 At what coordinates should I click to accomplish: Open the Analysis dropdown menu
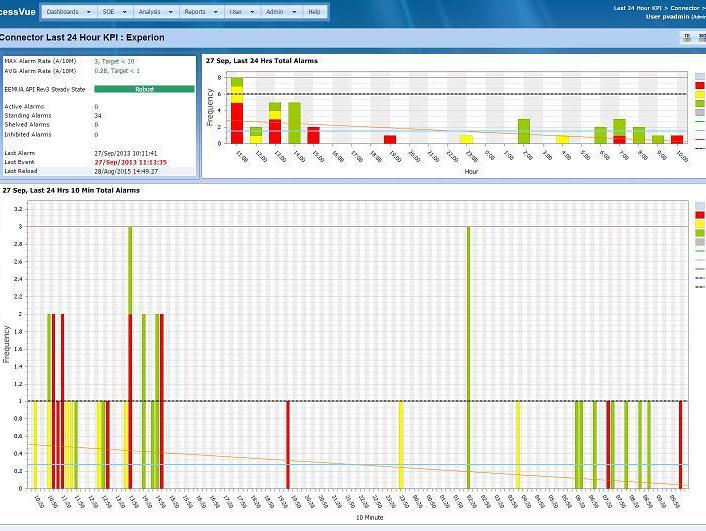click(154, 11)
